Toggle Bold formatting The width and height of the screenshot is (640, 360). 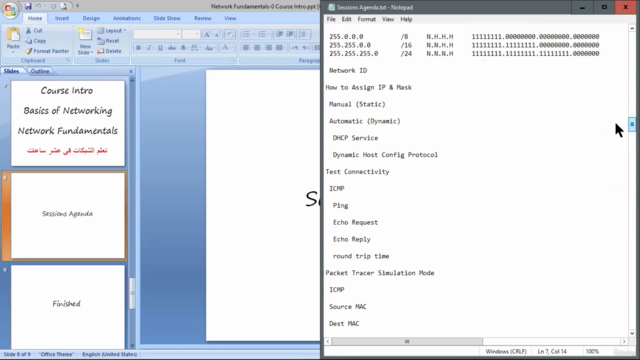[x=138, y=48]
